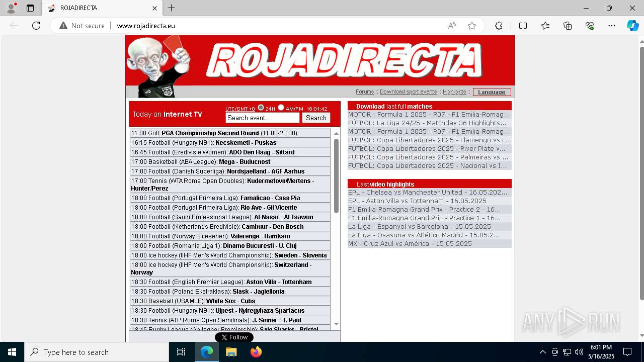The height and width of the screenshot is (362, 644).
Task: Click the Search button
Action: (316, 118)
